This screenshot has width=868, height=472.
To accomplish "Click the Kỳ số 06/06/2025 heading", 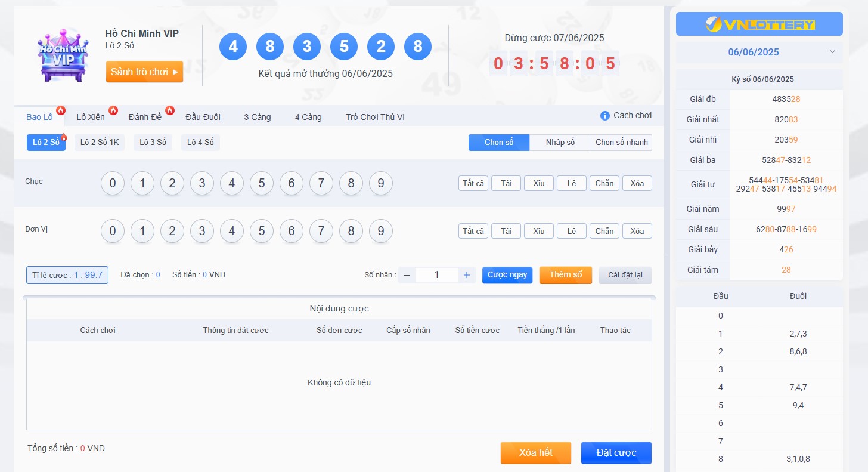I will click(762, 79).
